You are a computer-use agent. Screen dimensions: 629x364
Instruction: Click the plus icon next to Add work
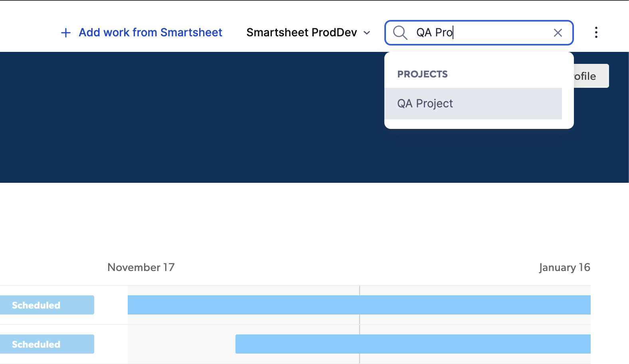tap(65, 33)
